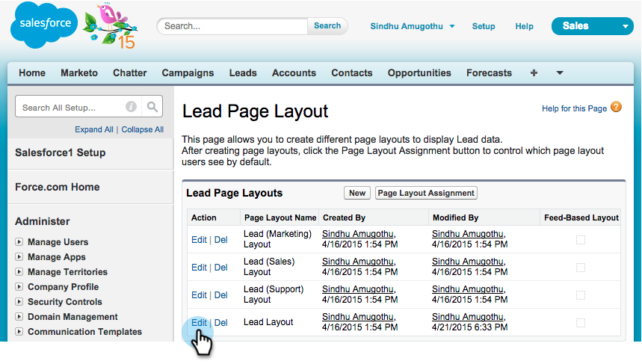Screen dimensions: 642x364
Task: Open the Contacts tab
Action: coord(352,73)
